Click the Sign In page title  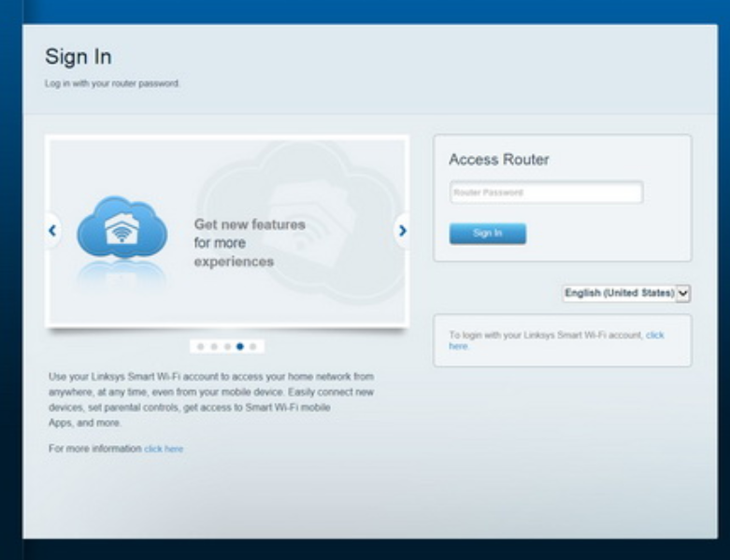(x=79, y=57)
